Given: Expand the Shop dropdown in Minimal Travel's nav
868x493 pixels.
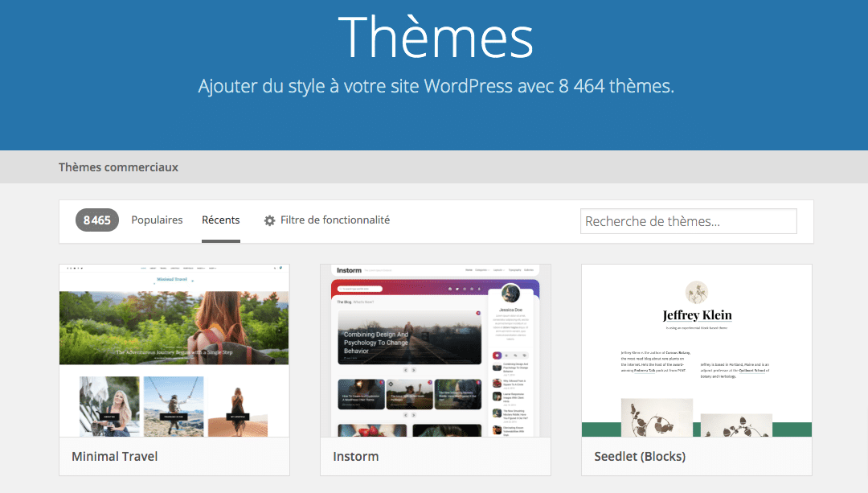Looking at the screenshot, I should coord(211,267).
